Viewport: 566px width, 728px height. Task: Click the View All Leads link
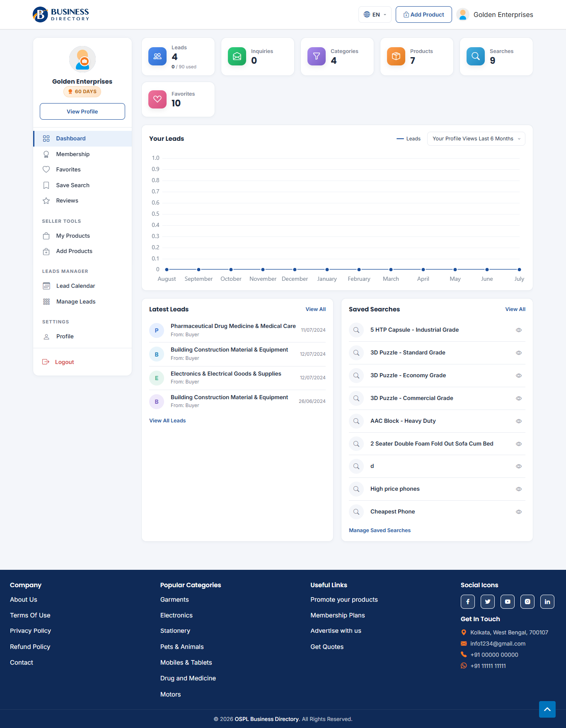167,420
